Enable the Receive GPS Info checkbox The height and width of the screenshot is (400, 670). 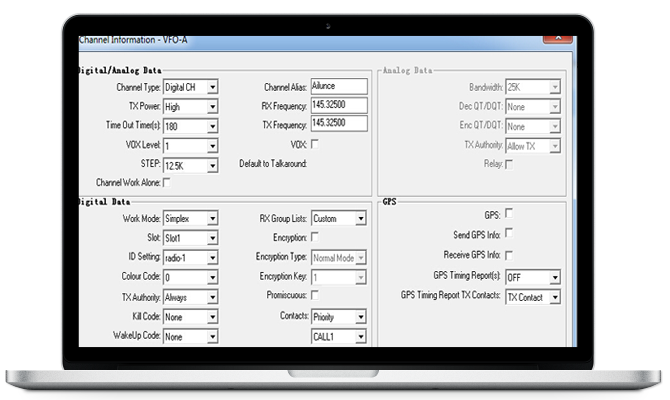[x=510, y=255]
